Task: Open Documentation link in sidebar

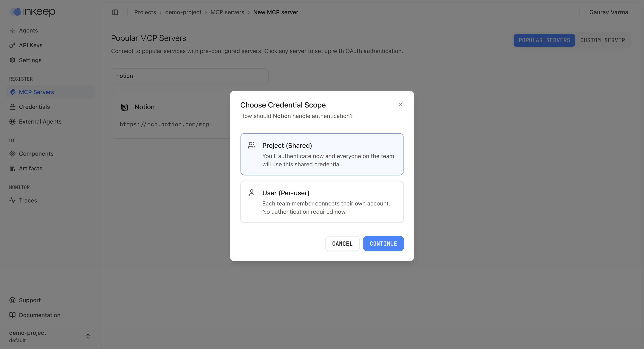Action: coord(39,315)
